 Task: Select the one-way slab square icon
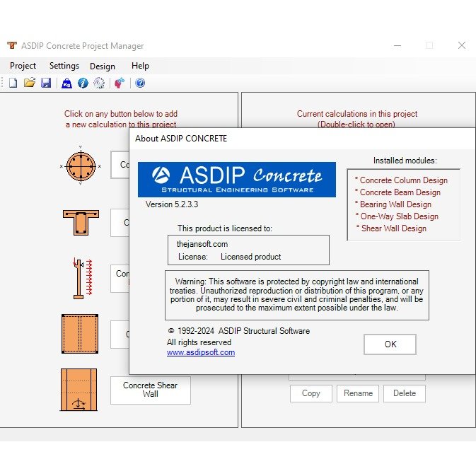[x=80, y=334]
